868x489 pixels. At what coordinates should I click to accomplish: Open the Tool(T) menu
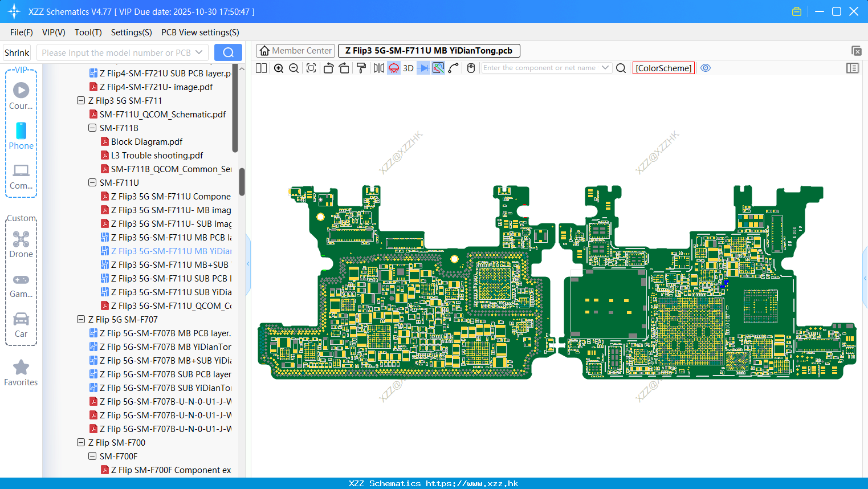pos(88,32)
